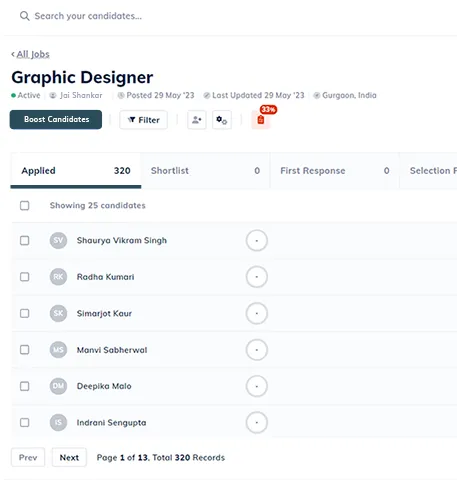The width and height of the screenshot is (457, 480).
Task: Click the Showing 25 candidates label
Action: tap(98, 205)
